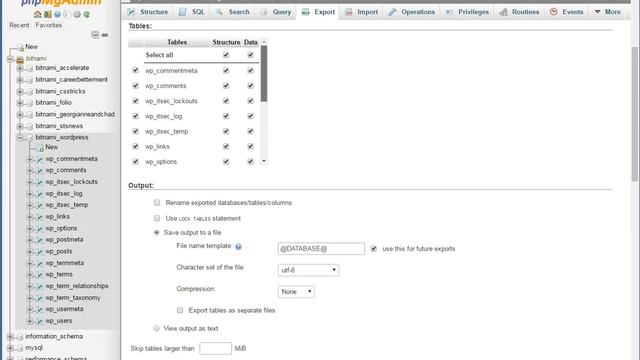Open the Compression dropdown
The image size is (640, 360).
296,291
